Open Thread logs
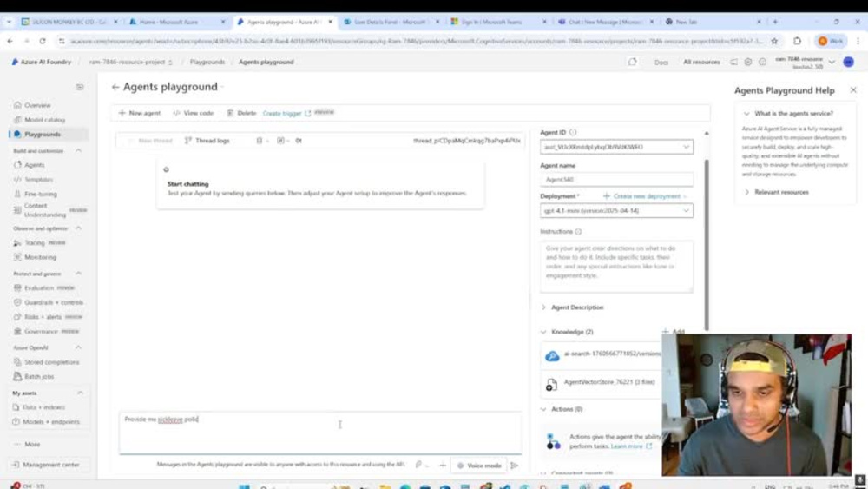 [x=207, y=141]
